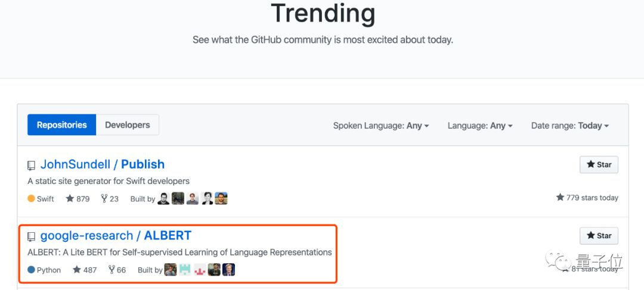This screenshot has height=290, width=644.
Task: Expand the Language: Any filter
Action: click(x=480, y=126)
